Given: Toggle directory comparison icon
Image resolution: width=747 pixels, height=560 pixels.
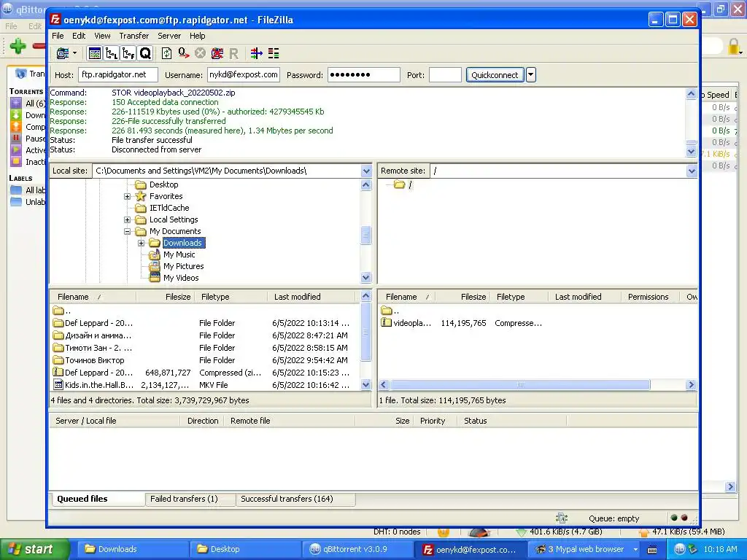Looking at the screenshot, I should point(274,53).
